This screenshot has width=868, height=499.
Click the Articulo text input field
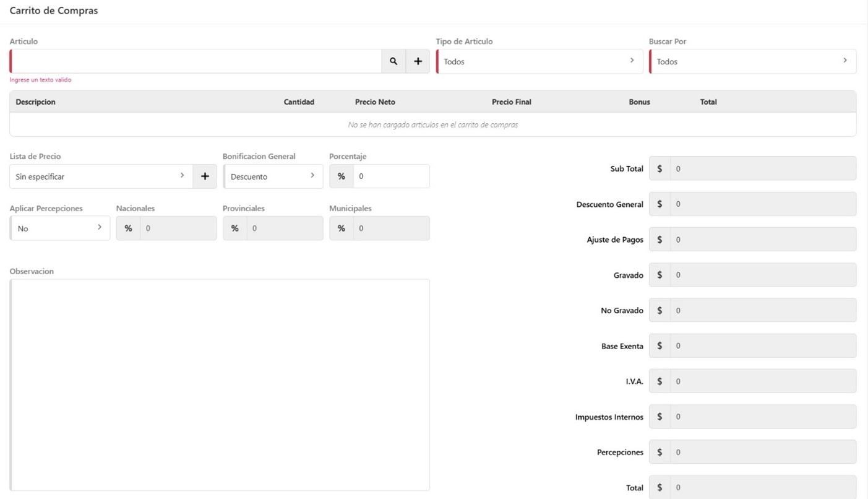coord(196,61)
